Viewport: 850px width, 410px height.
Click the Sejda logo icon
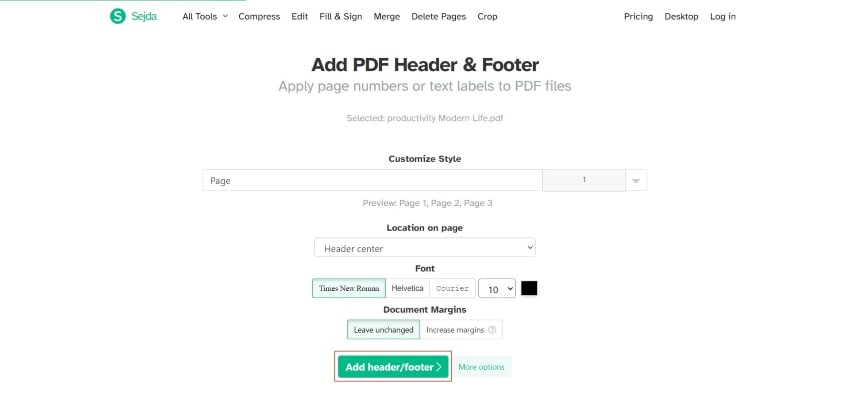coord(118,16)
